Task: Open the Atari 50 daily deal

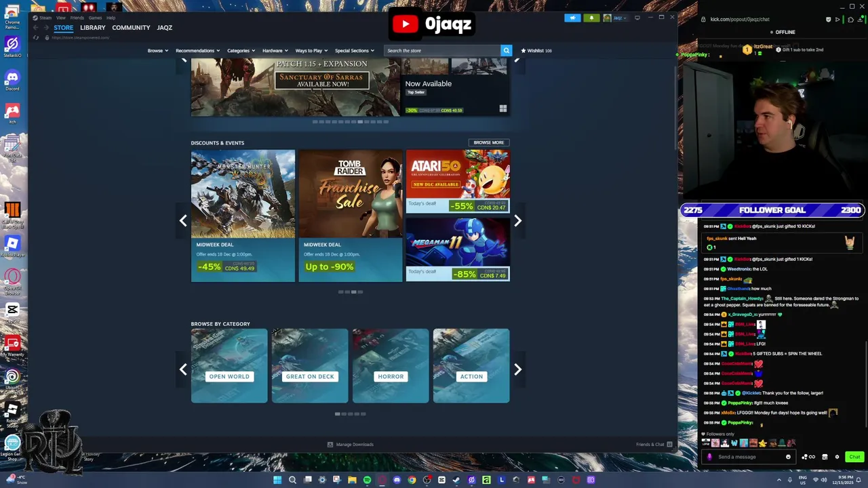Action: pos(458,181)
